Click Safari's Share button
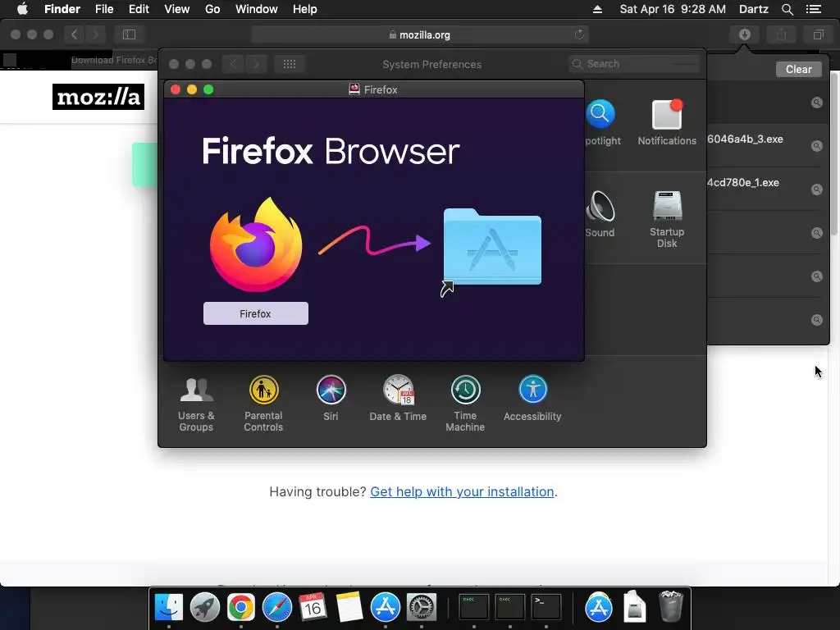Image resolution: width=840 pixels, height=630 pixels. coord(782,34)
